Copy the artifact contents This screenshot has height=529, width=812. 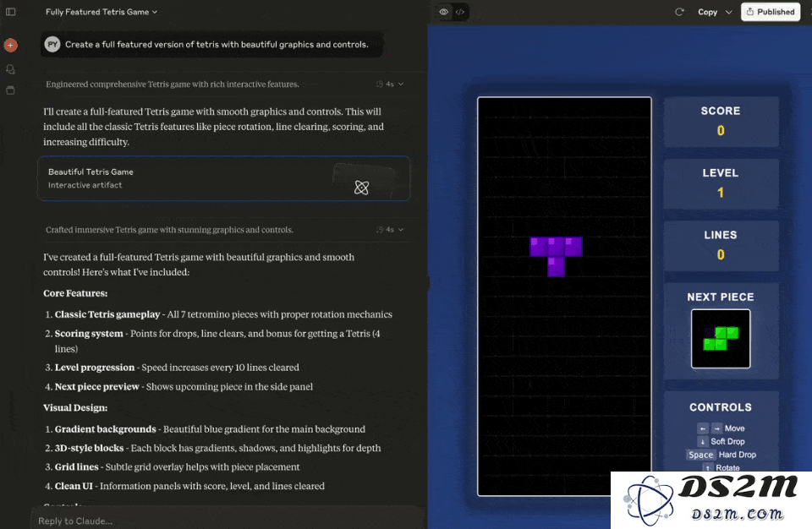(707, 11)
